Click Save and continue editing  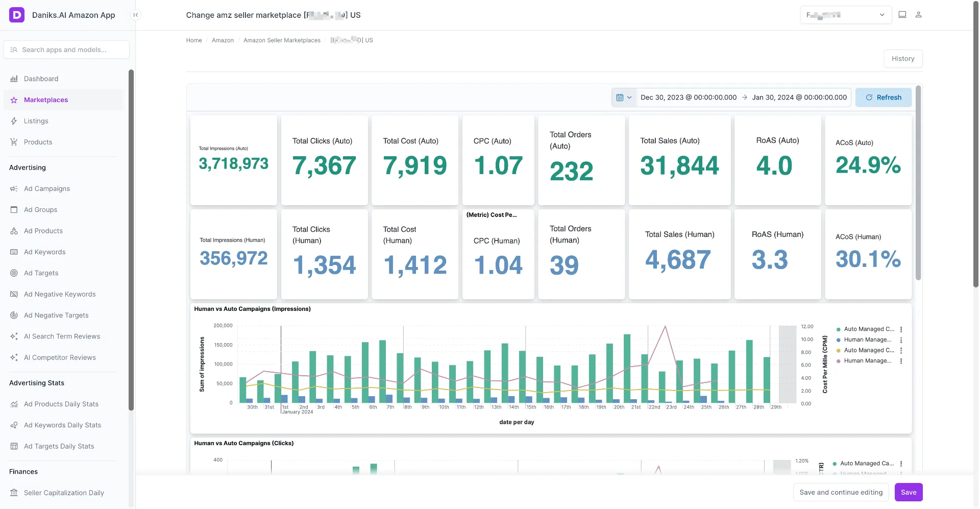[x=841, y=492]
